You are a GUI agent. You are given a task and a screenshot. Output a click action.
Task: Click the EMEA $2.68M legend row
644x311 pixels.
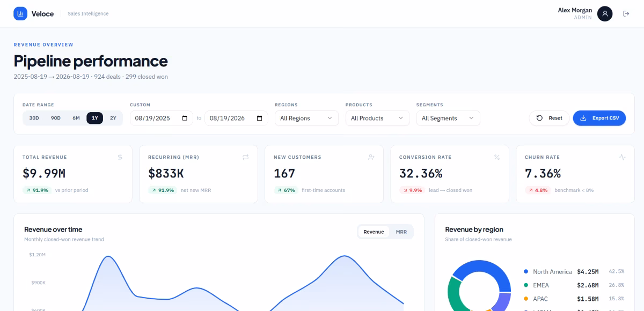tap(574, 285)
